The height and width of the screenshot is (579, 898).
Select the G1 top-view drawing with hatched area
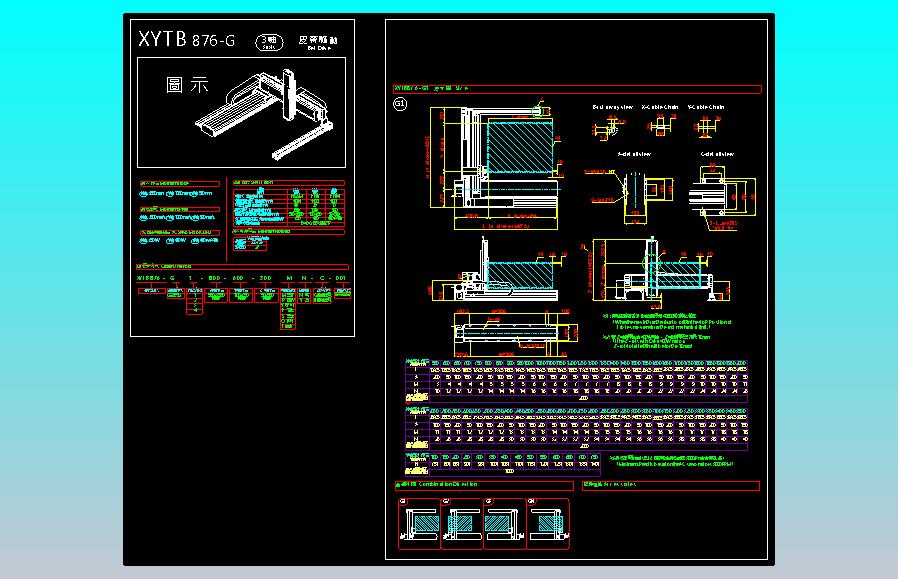point(495,166)
